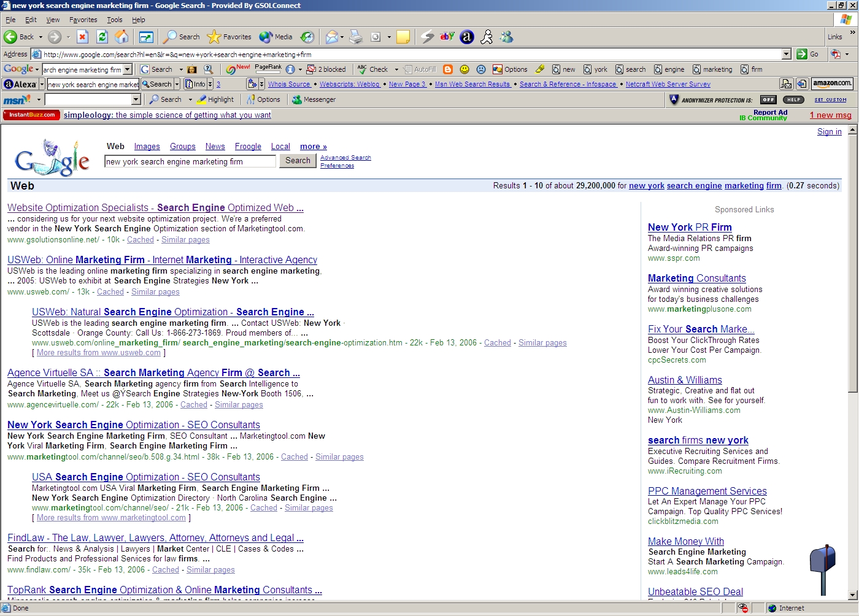Open the File menu
This screenshot has height=616, width=859.
pos(10,20)
